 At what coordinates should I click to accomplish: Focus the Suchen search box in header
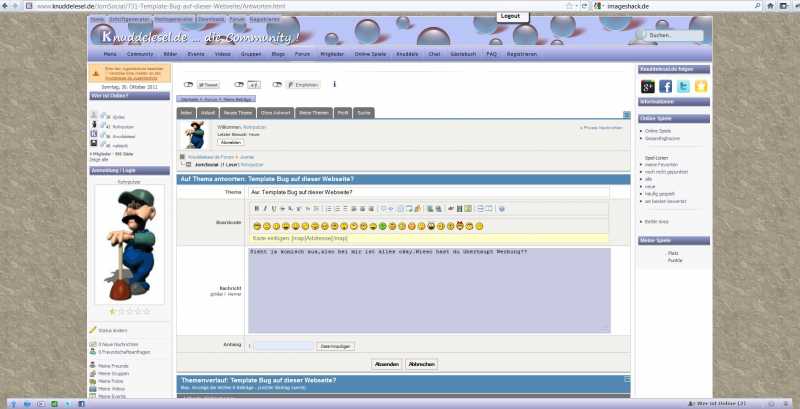click(x=674, y=36)
